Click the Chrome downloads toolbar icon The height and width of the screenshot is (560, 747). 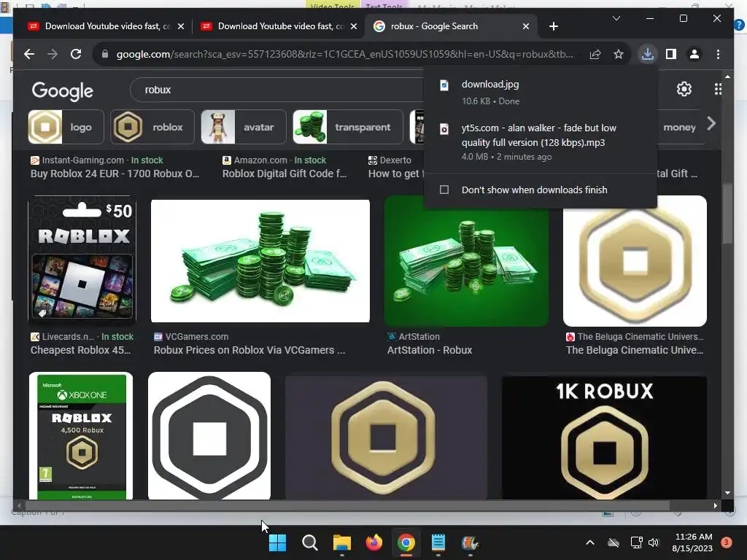click(648, 54)
